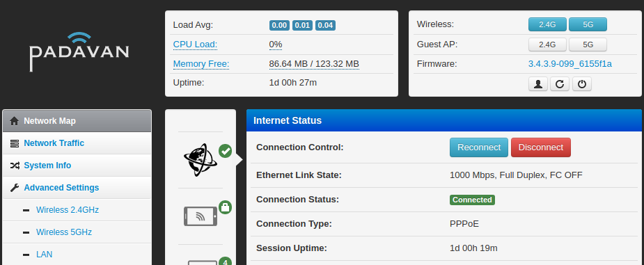The image size is (644, 265).
Task: Toggle the Wireless 2.4G radio
Action: (547, 24)
